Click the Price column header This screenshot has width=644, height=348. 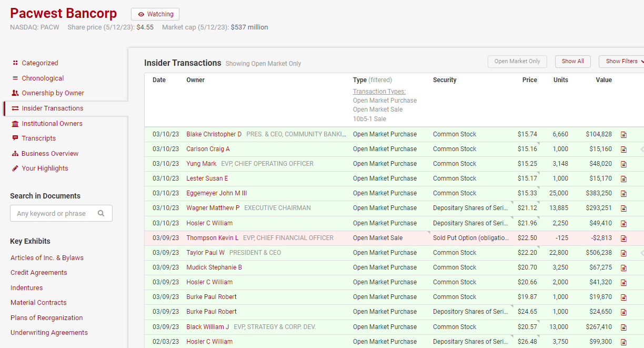(530, 80)
